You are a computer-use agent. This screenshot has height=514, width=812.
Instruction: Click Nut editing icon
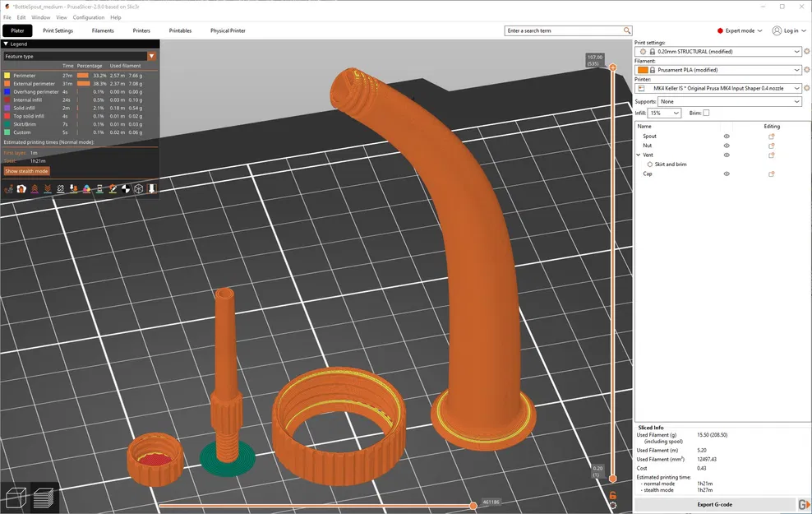tap(771, 146)
